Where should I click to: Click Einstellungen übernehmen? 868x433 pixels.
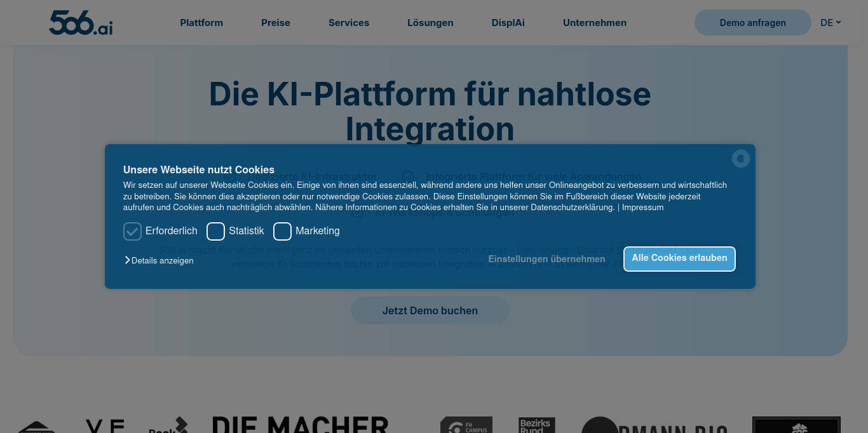(546, 259)
